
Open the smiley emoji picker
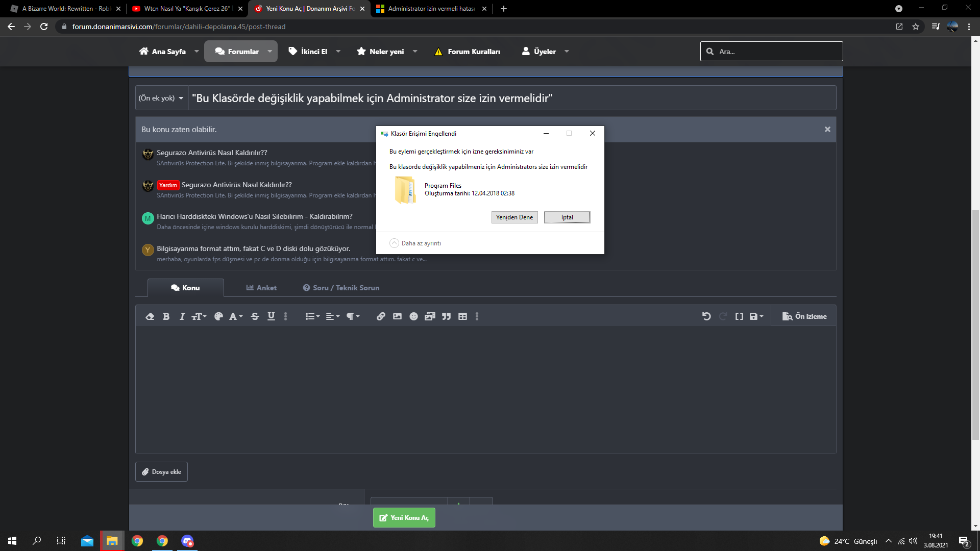pyautogui.click(x=413, y=316)
